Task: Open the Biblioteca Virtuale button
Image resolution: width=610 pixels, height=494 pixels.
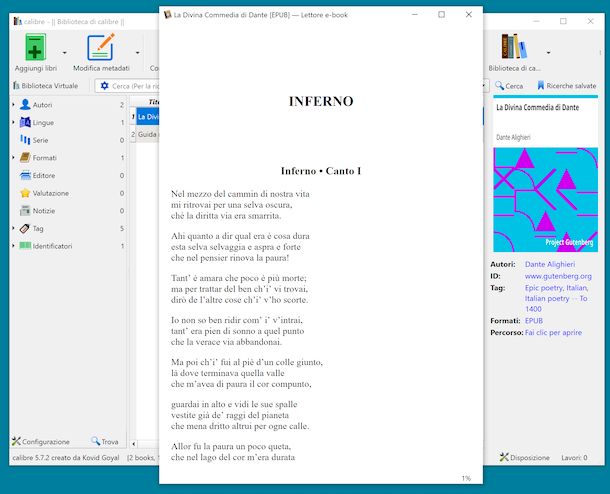Action: (46, 86)
